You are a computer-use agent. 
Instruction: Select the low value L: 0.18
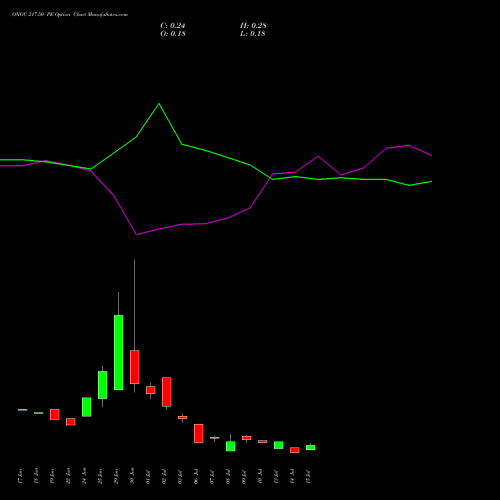[x=253, y=34]
